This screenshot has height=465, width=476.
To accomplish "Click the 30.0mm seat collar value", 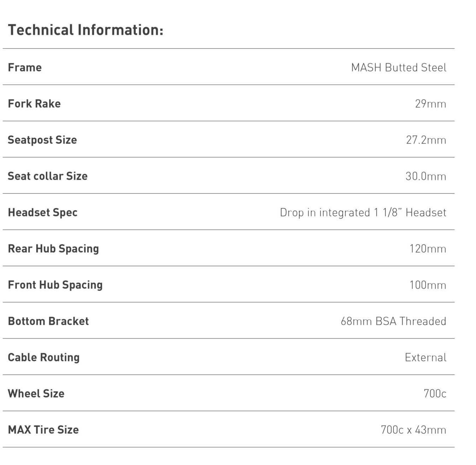I will [x=426, y=176].
